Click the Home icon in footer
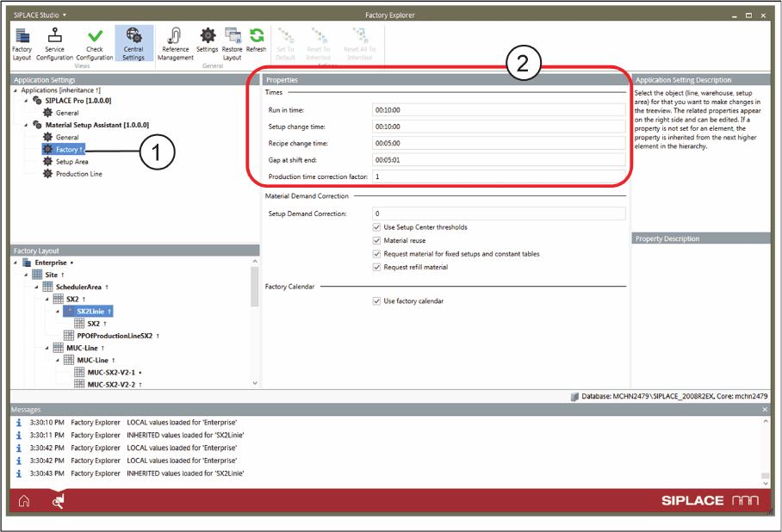This screenshot has width=782, height=532. click(24, 501)
